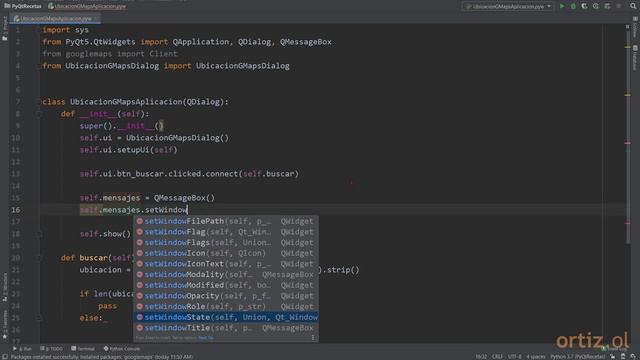Click the disabled stop icon in run toolbar
The height and width of the screenshot is (360, 640).
click(x=619, y=6)
